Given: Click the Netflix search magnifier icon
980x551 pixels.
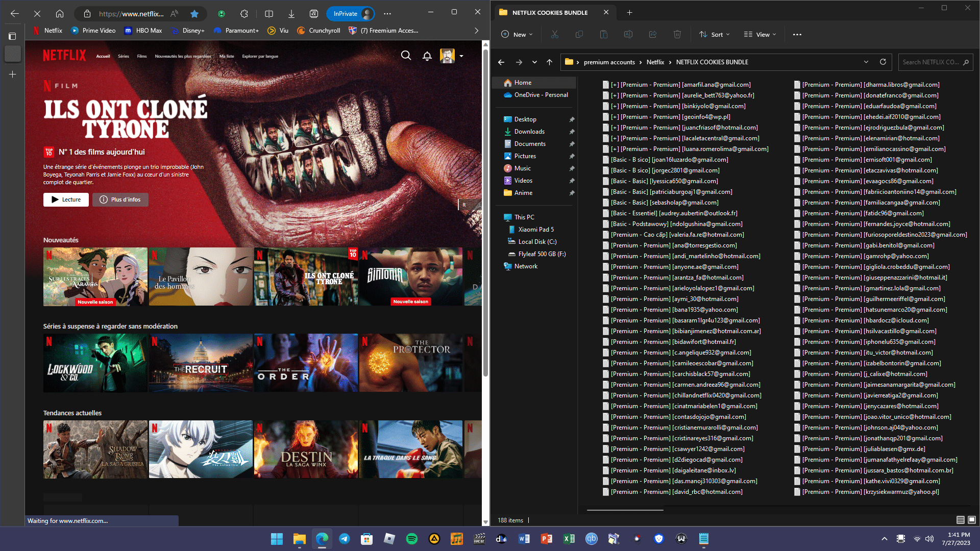Looking at the screenshot, I should (406, 56).
